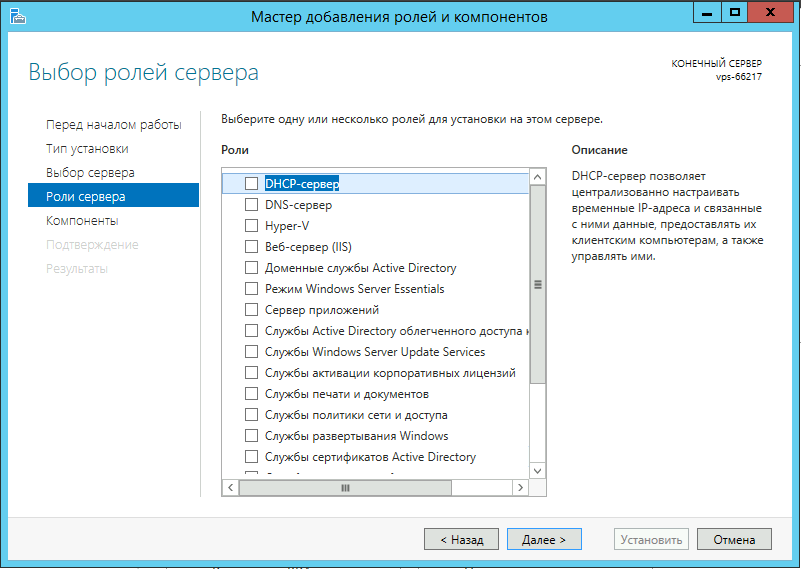Click the scroll left arrow under roles list
801x569 pixels.
click(x=230, y=488)
